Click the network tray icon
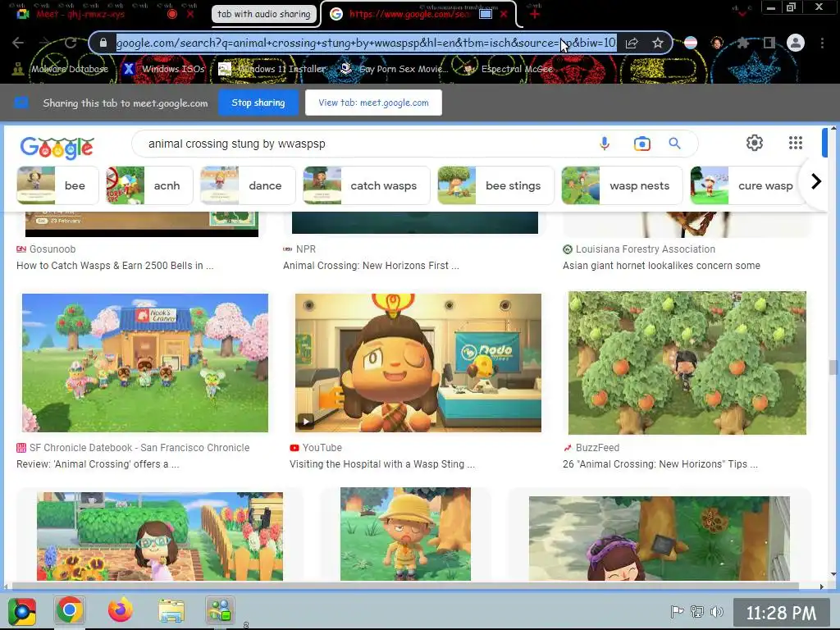This screenshot has height=630, width=840. (697, 611)
